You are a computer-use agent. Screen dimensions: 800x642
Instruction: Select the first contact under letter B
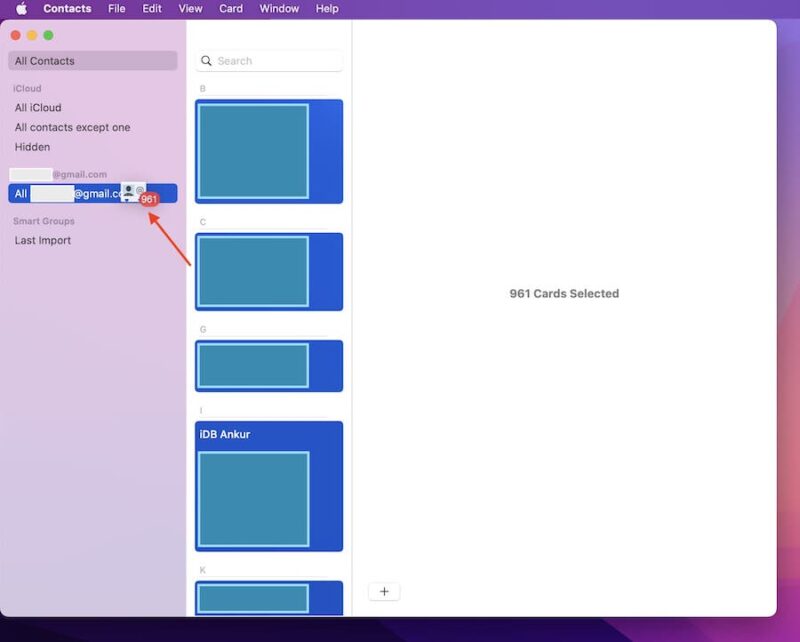coord(265,150)
